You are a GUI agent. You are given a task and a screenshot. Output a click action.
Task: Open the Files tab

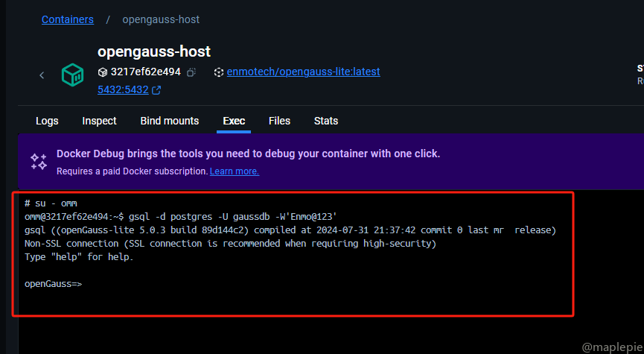click(280, 121)
